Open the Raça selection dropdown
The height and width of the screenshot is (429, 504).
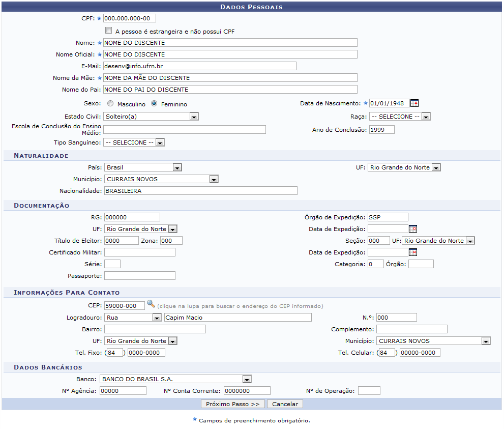(x=426, y=117)
